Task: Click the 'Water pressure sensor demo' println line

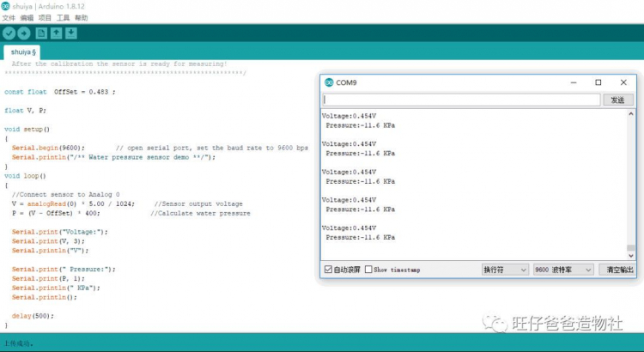Action: [113, 157]
